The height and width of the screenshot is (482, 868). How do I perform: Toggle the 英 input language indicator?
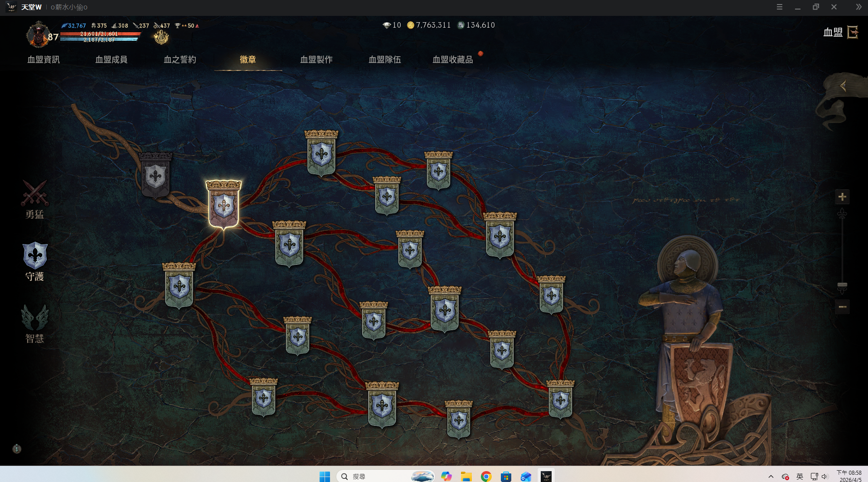[x=800, y=476]
